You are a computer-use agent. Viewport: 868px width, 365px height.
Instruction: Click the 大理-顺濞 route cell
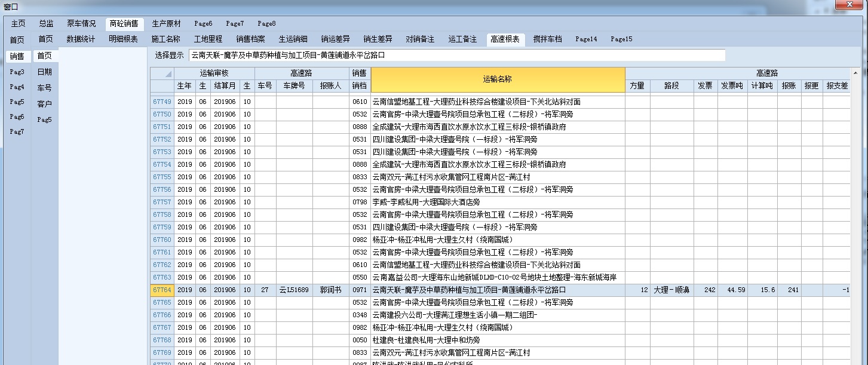click(672, 290)
